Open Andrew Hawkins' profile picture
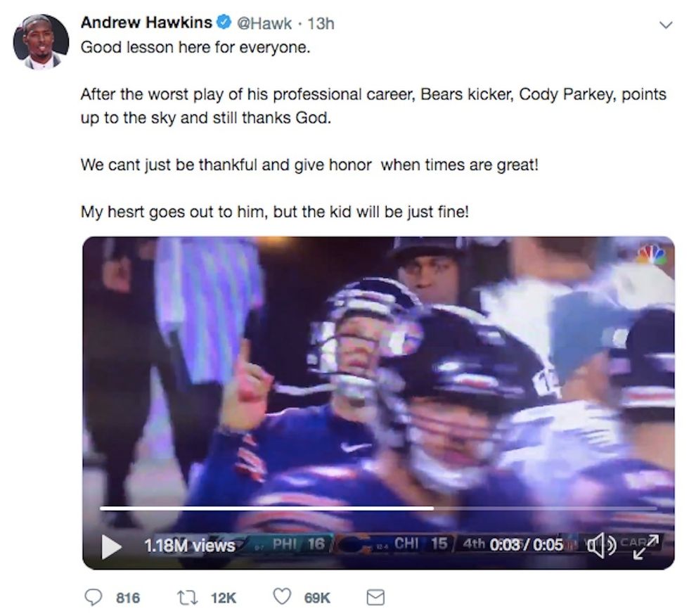 click(41, 41)
